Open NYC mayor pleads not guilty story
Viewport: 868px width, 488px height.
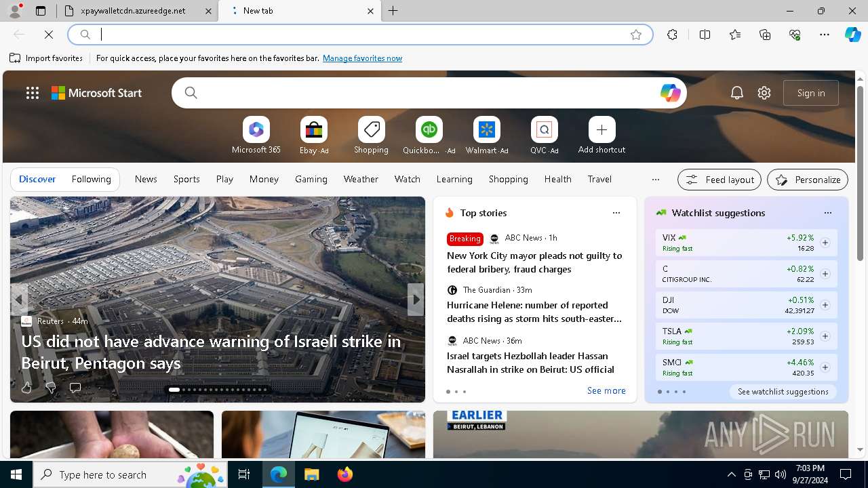[x=534, y=262]
